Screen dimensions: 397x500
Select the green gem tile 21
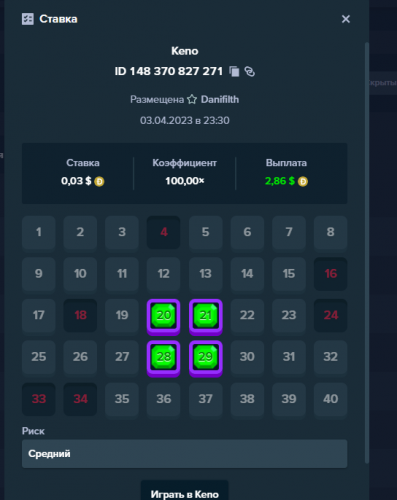[x=206, y=316]
